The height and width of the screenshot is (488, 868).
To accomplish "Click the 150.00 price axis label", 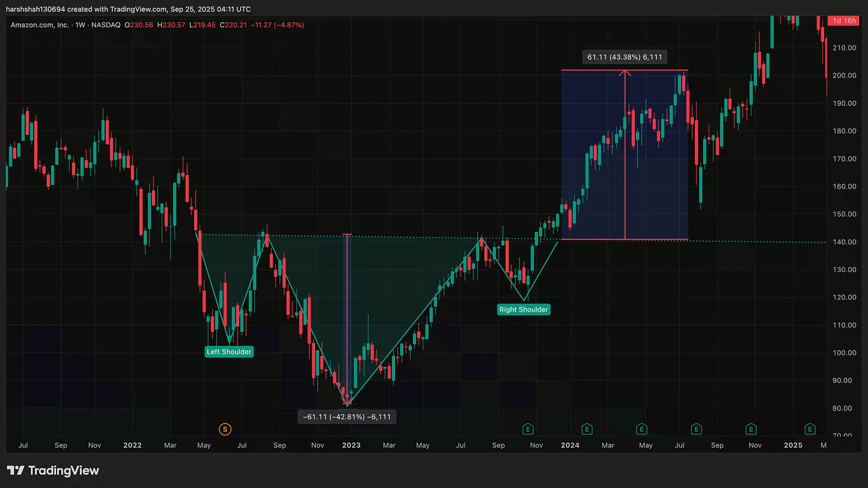I will 844,215.
